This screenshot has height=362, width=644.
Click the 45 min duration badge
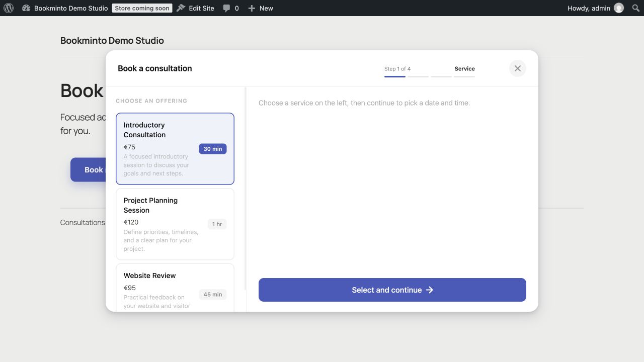click(x=213, y=295)
